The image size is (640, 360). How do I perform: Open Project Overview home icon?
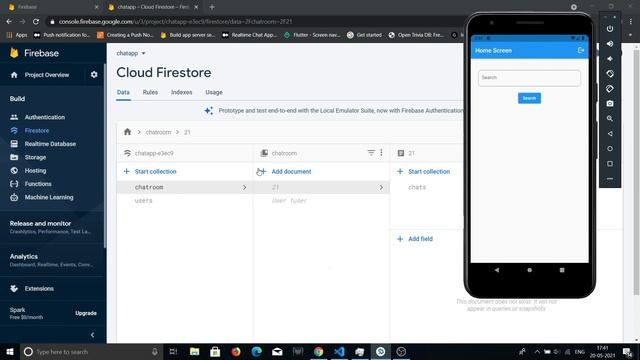14,75
